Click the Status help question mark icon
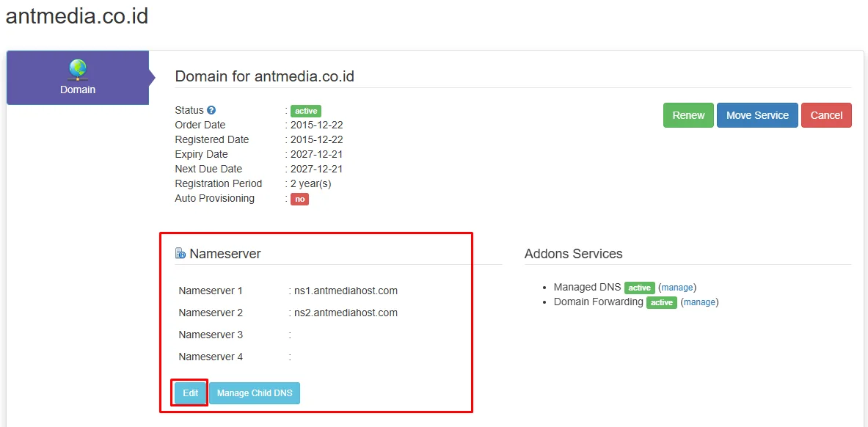This screenshot has width=868, height=427. pos(211,110)
